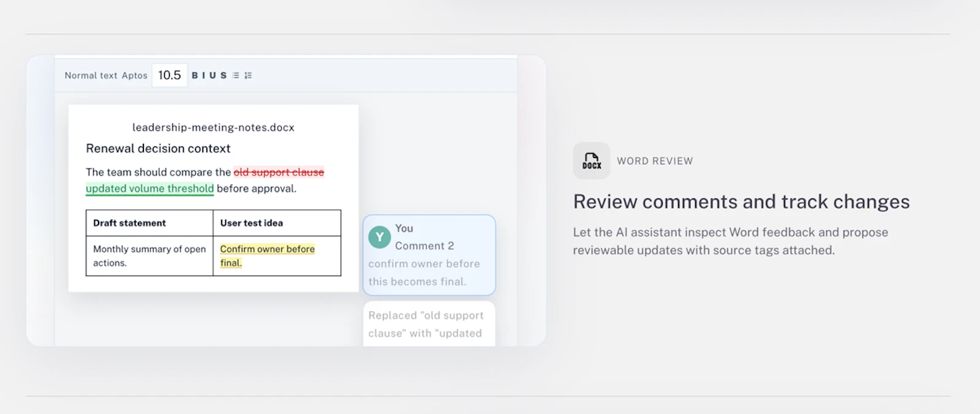Viewport: 980px width, 414px height.
Task: Toggle Italic formatting in toolbar
Action: pyautogui.click(x=203, y=75)
